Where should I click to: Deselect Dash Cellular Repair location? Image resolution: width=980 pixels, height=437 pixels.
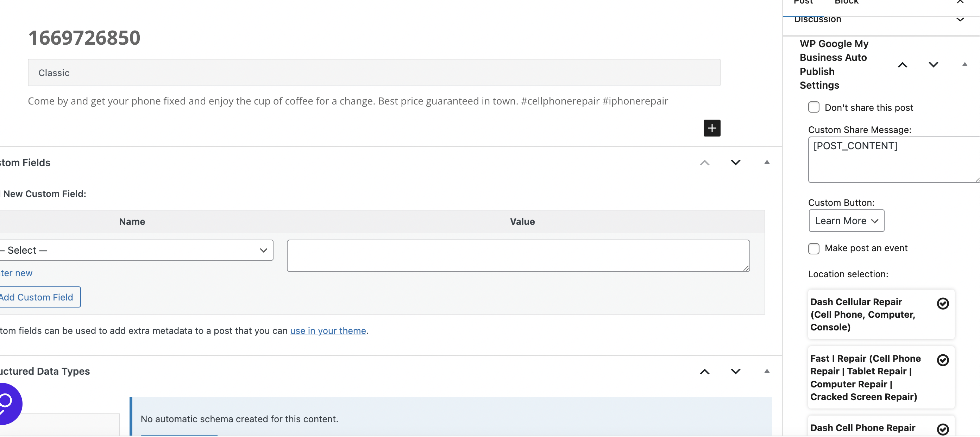942,304
